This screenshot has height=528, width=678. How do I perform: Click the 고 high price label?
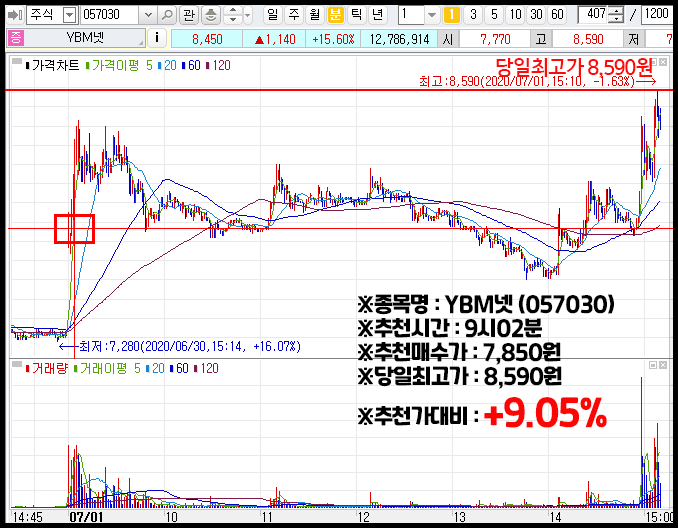click(x=541, y=39)
